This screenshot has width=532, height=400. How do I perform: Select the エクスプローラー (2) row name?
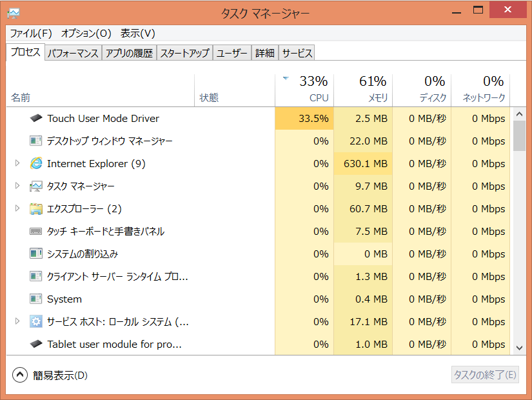click(x=84, y=209)
